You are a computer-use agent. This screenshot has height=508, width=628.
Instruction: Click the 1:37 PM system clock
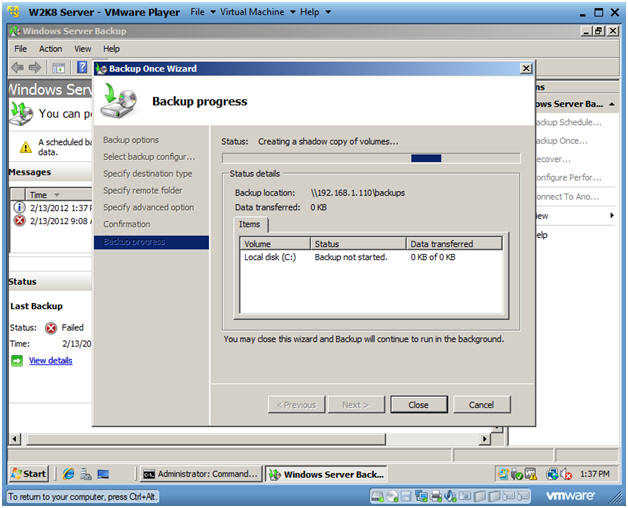(595, 474)
